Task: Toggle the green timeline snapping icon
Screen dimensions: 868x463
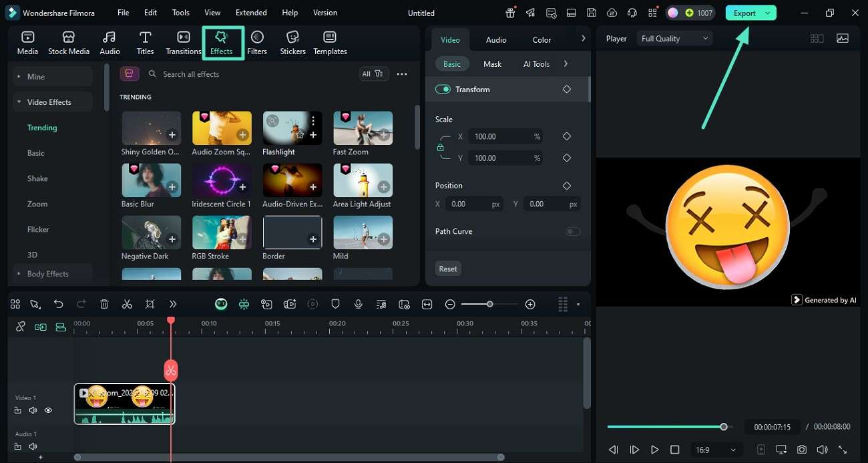Action: [x=244, y=304]
